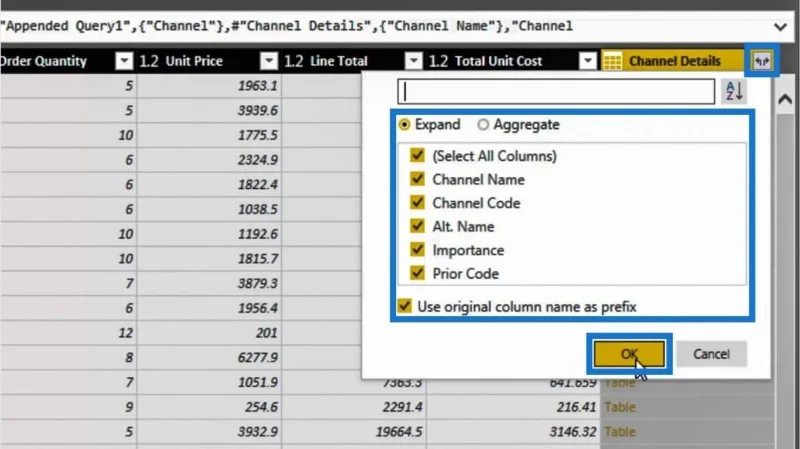
Task: Click the scroll up arrow on the scrollbar
Action: 785,99
